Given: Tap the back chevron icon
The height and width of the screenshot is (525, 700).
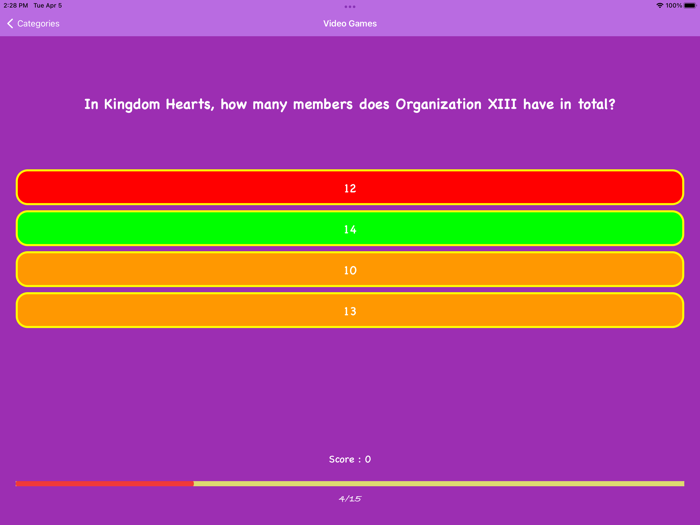Looking at the screenshot, I should point(10,24).
